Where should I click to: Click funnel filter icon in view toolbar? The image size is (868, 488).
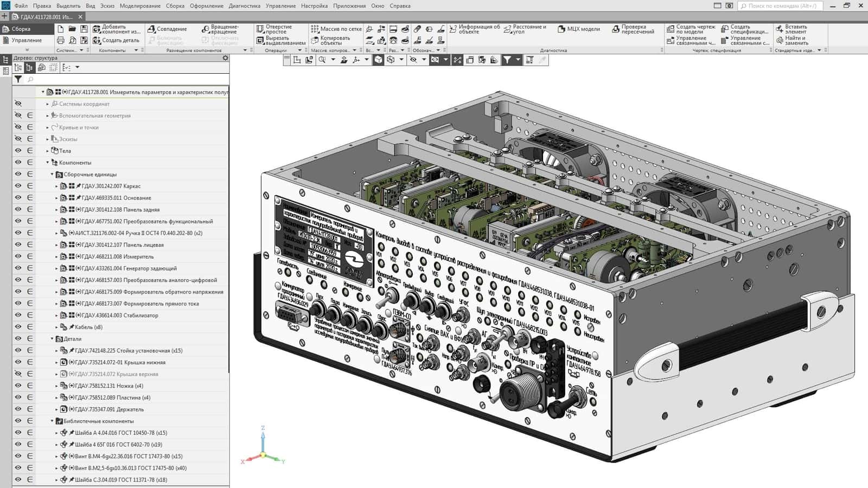coord(507,60)
